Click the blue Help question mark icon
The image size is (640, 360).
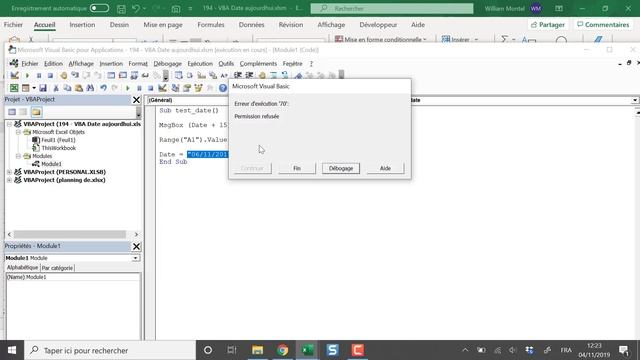[x=223, y=88]
